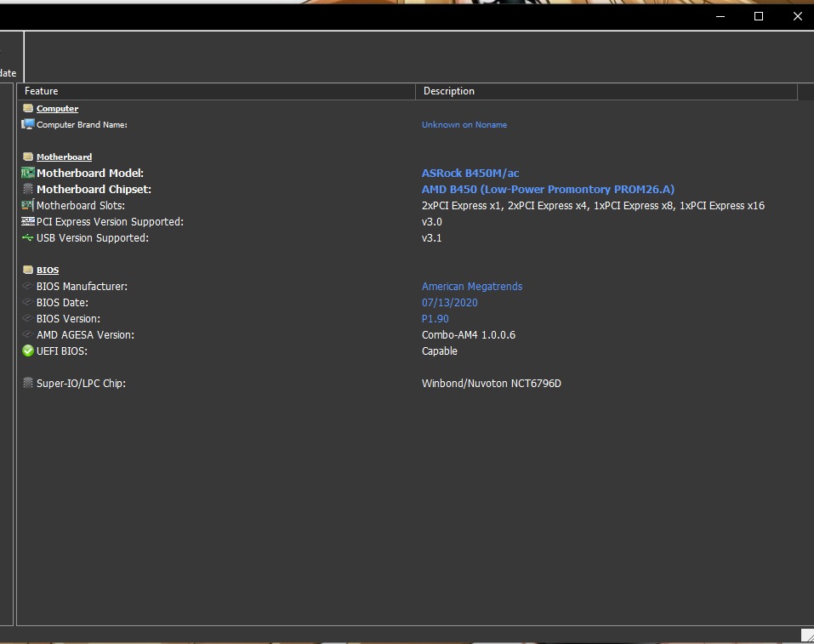
Task: Click the ASRock B450M/ac value
Action: click(470, 173)
